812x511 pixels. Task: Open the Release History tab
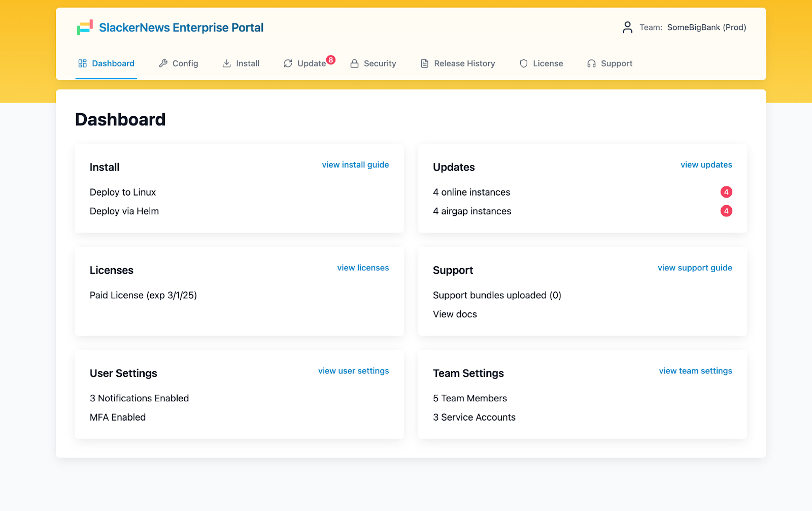tap(458, 63)
